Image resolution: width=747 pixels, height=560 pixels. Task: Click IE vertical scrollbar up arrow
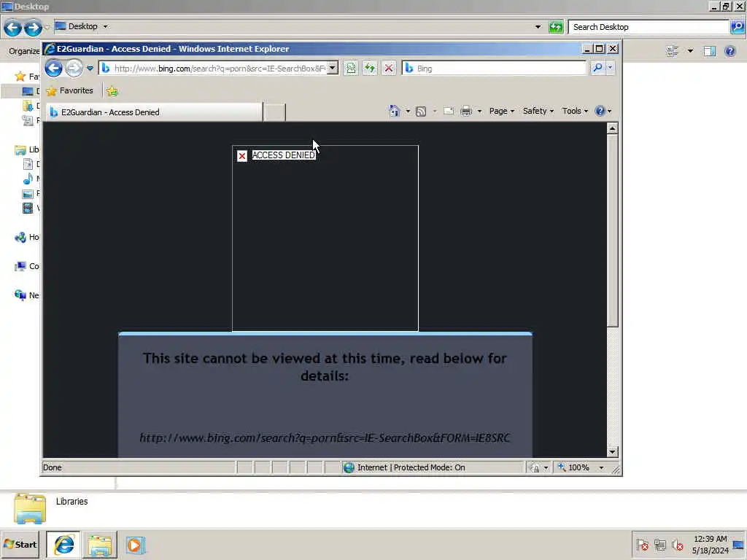pos(613,128)
